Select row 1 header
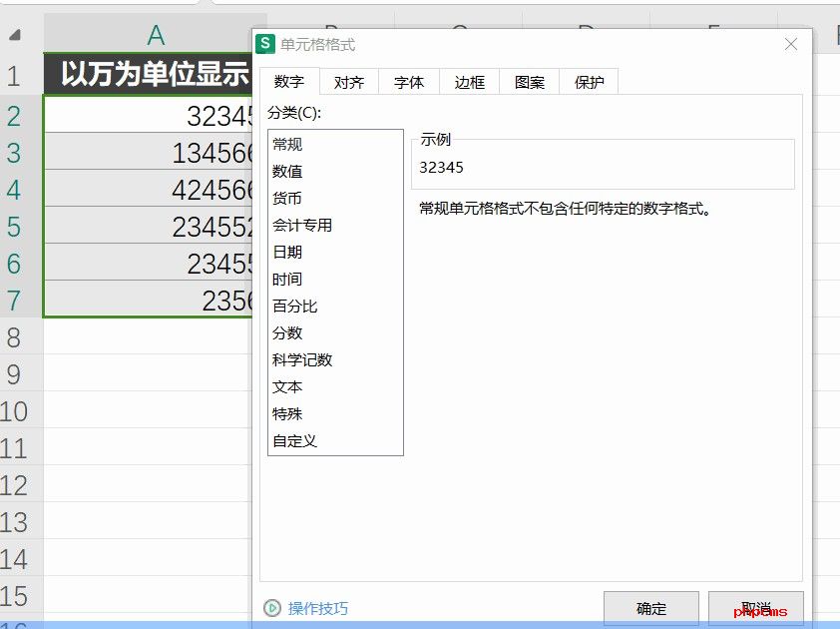Viewport: 840px width, 629px height. 21,75
